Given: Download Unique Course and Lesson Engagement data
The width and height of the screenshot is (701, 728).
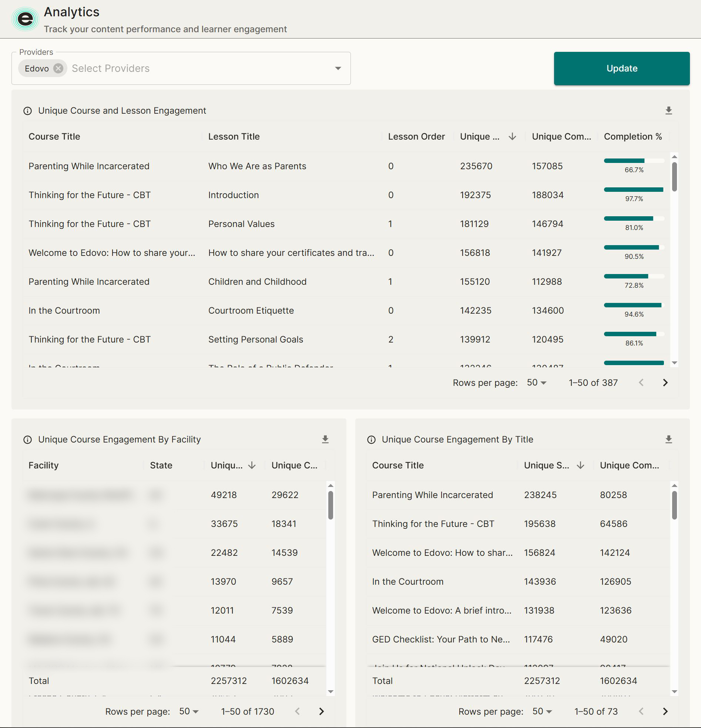Looking at the screenshot, I should click(x=668, y=111).
